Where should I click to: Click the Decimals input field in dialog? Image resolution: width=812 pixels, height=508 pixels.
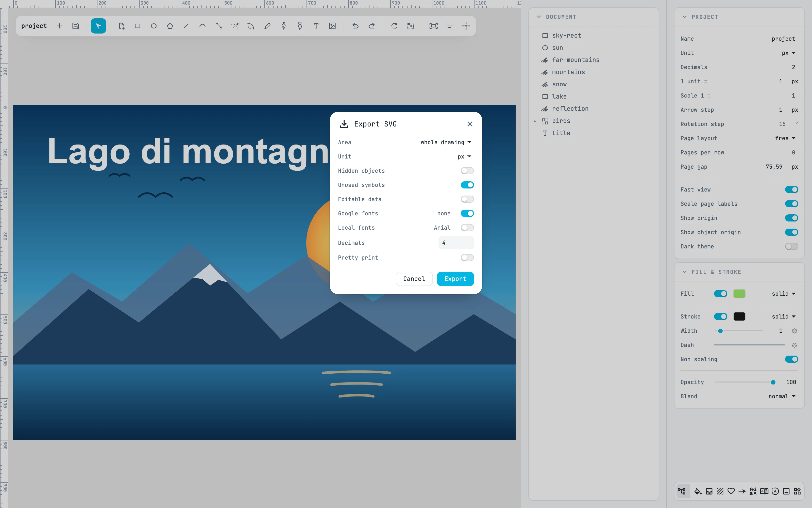pos(456,243)
